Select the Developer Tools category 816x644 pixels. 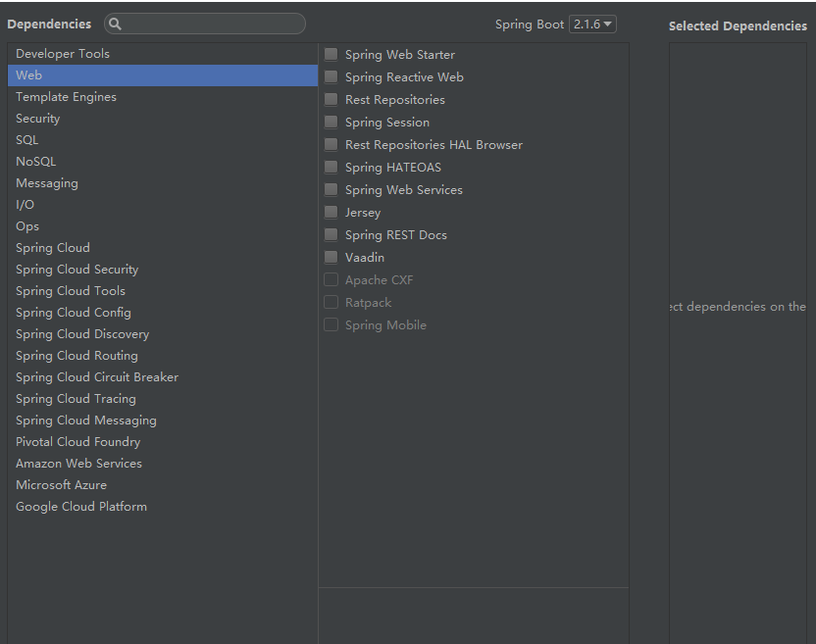pos(163,54)
